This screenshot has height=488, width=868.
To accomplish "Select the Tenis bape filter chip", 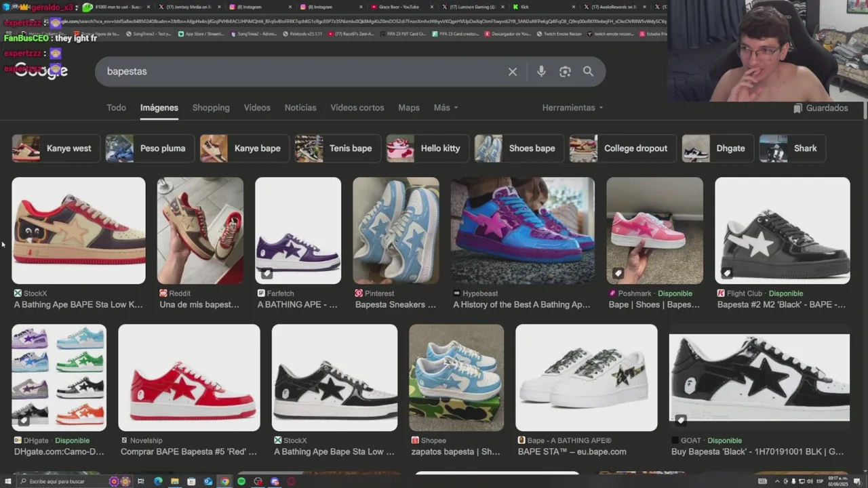I will (338, 148).
